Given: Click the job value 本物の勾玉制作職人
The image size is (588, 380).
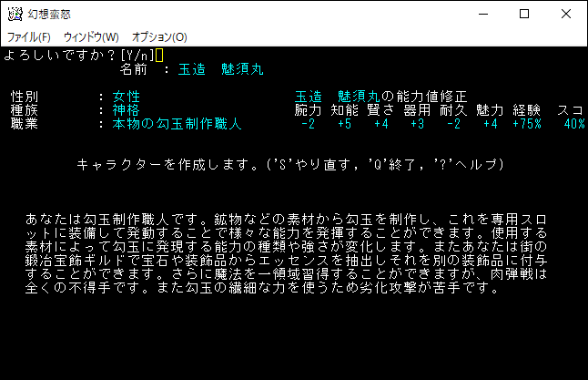Looking at the screenshot, I should pos(177,124).
